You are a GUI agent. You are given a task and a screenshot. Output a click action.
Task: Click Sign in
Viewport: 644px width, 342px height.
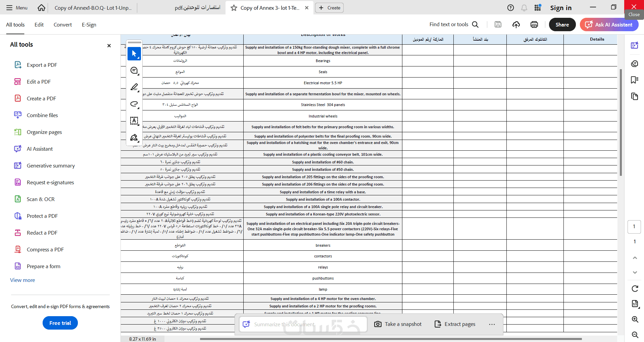point(561,8)
